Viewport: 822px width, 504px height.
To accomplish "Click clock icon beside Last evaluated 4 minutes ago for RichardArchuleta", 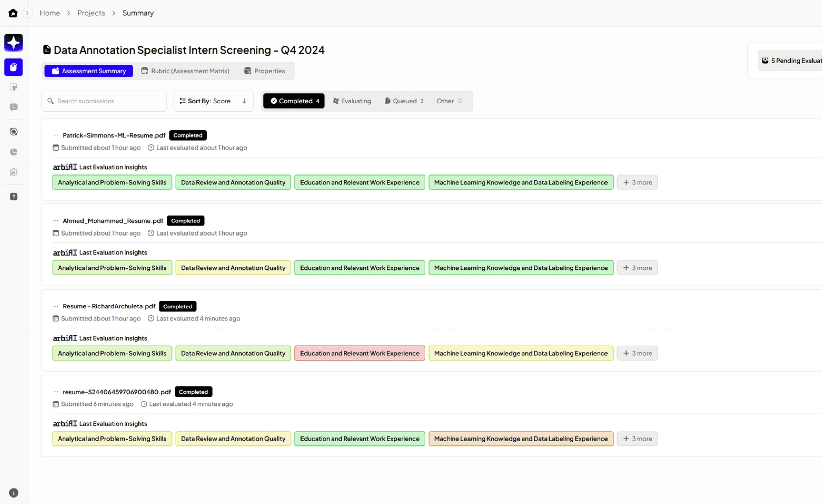I will click(x=151, y=319).
